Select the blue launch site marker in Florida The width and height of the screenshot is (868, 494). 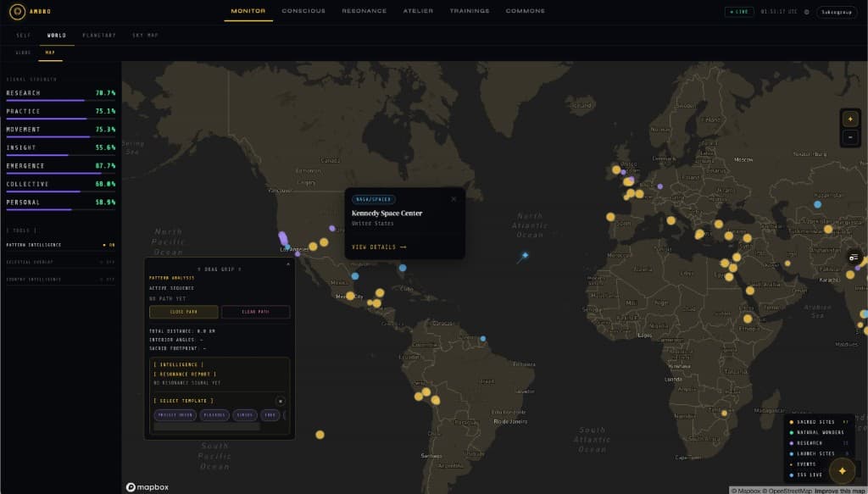pos(403,268)
